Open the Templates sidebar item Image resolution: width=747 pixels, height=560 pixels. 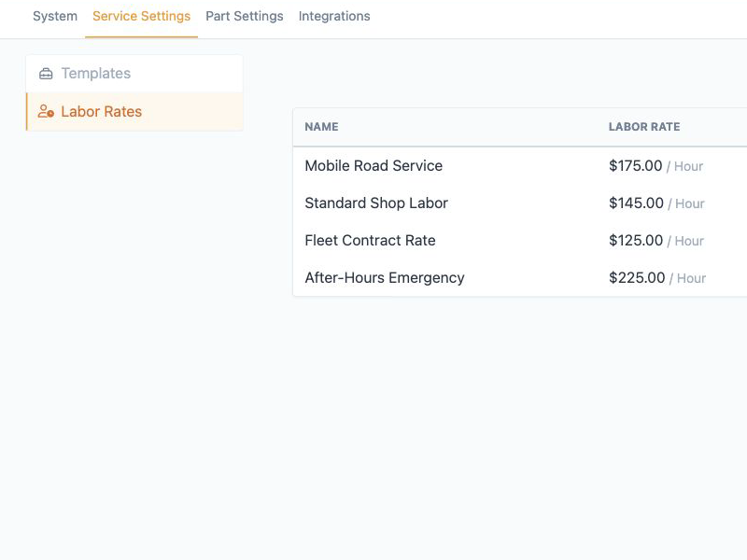(134, 74)
